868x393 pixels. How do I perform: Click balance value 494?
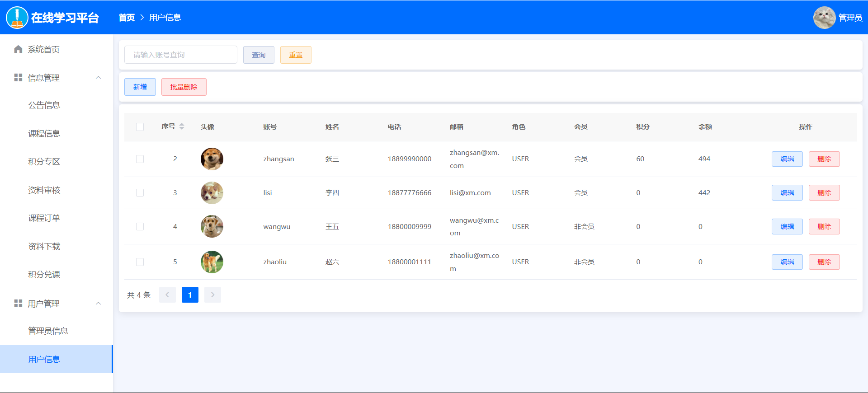coord(704,159)
